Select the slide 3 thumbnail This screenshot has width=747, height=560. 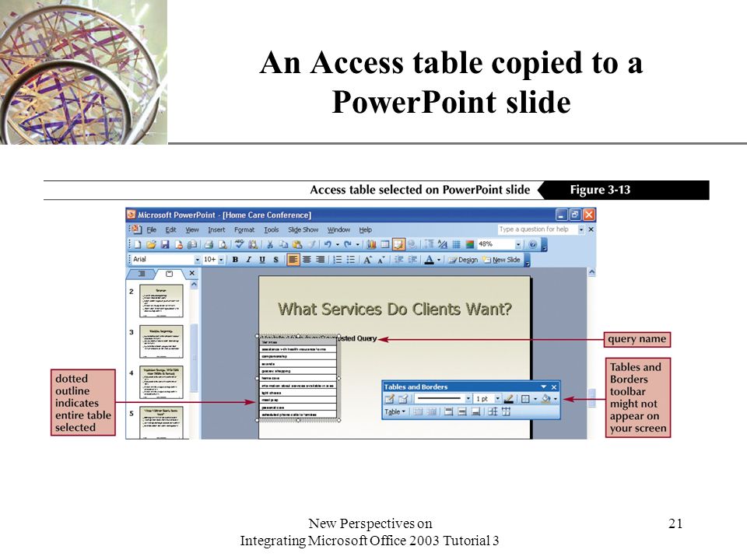tap(161, 342)
